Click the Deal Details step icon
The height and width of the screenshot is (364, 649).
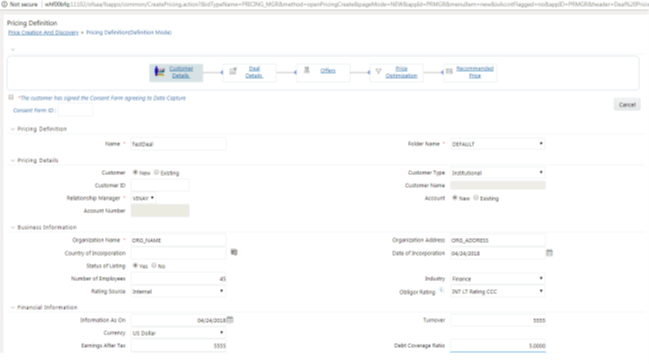coord(233,71)
